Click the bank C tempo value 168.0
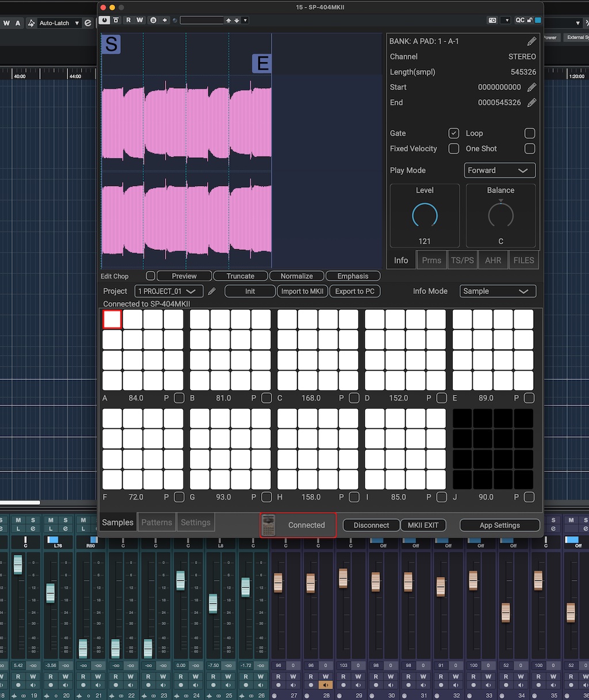Screen dimensions: 589x700 (311, 398)
